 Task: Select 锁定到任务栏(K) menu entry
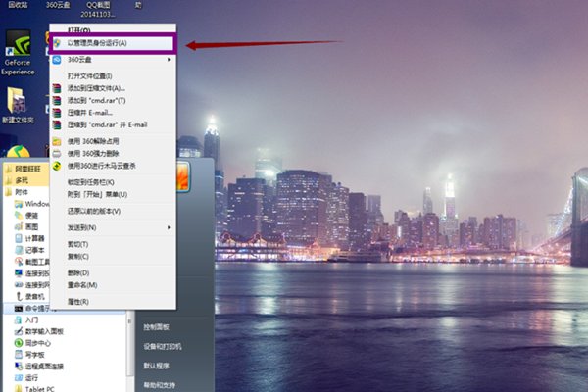[91, 182]
